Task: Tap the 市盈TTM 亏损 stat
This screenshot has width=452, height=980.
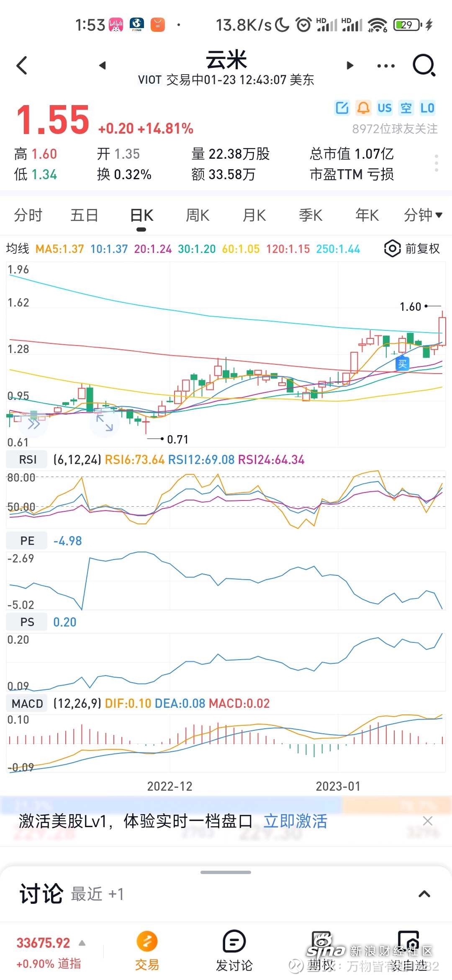Action: coord(352,174)
